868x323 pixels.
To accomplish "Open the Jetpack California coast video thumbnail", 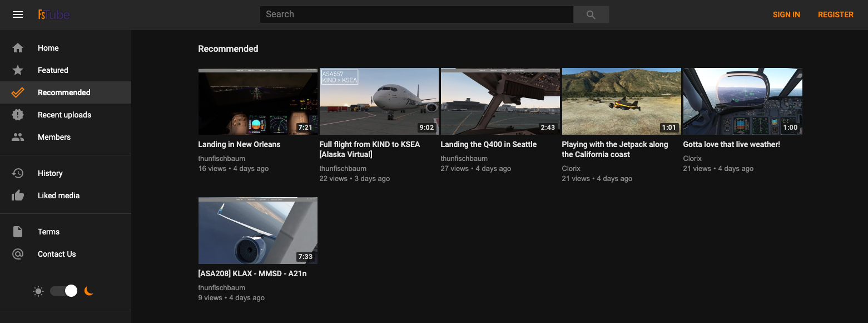I will 621,101.
